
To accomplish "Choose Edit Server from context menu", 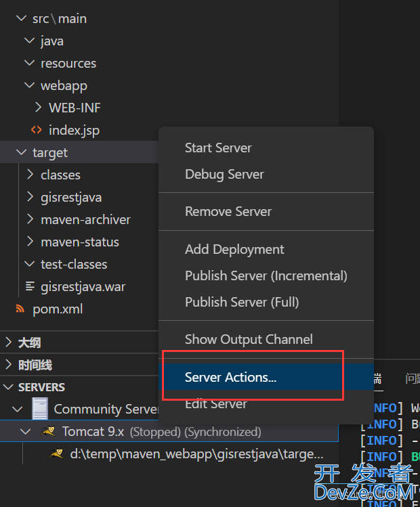I will point(266,403).
